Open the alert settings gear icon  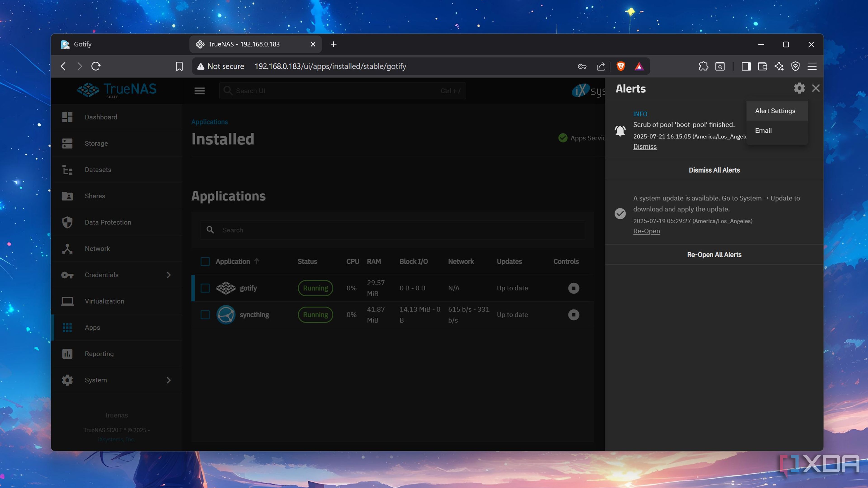point(799,88)
